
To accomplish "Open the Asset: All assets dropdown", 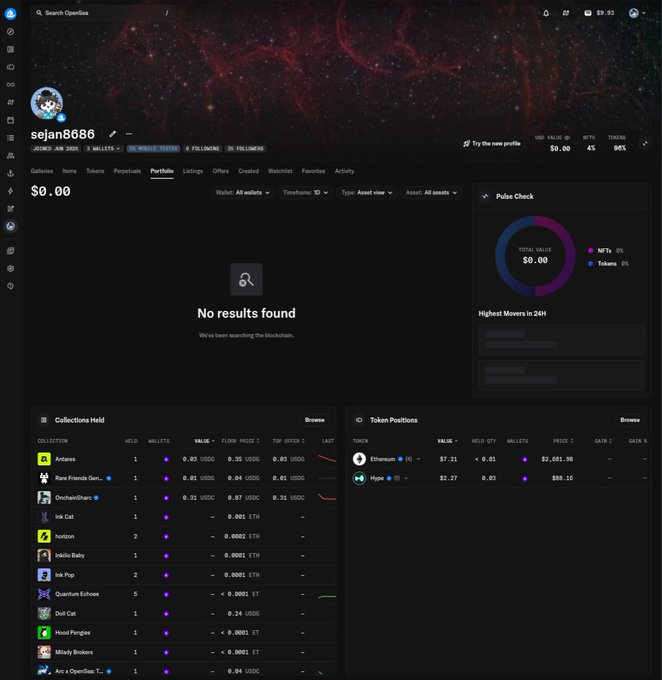I will click(431, 193).
